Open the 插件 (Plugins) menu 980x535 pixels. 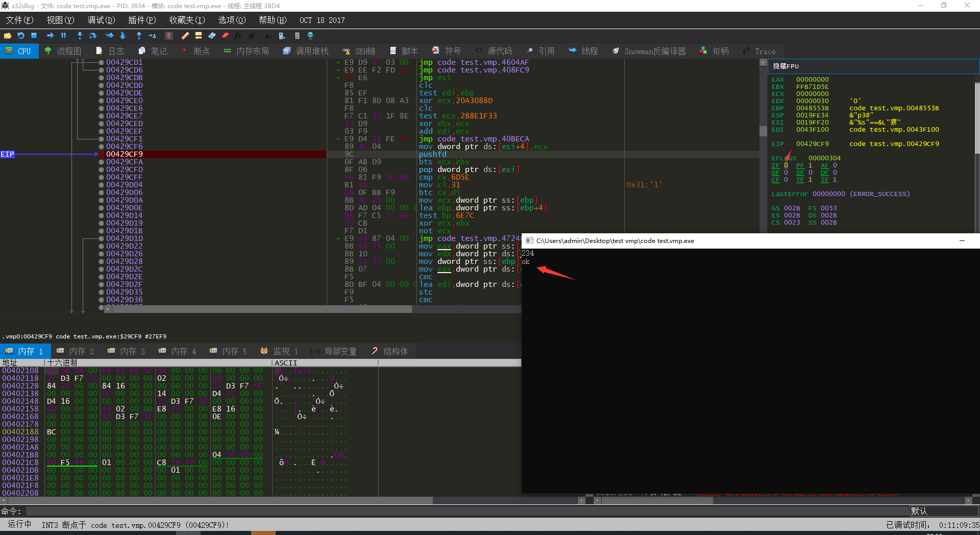pyautogui.click(x=142, y=20)
